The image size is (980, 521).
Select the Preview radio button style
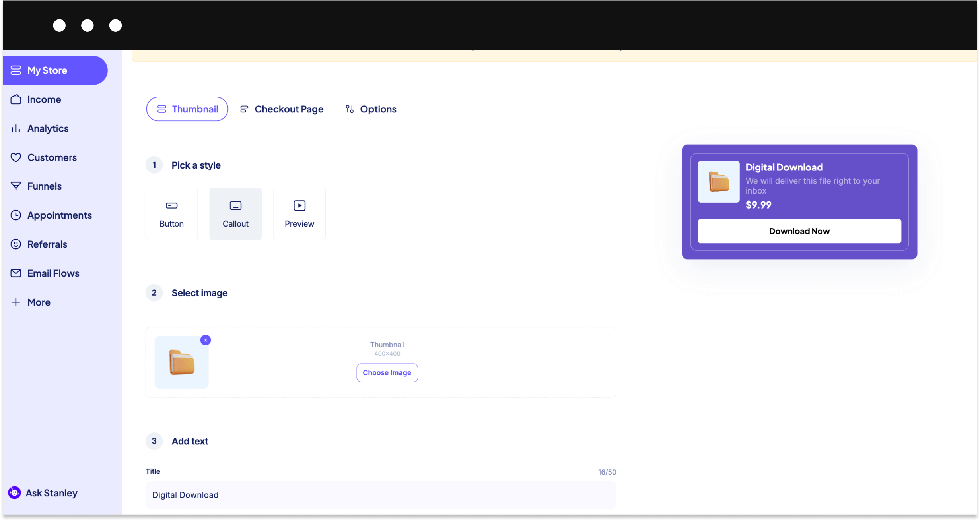coord(299,213)
